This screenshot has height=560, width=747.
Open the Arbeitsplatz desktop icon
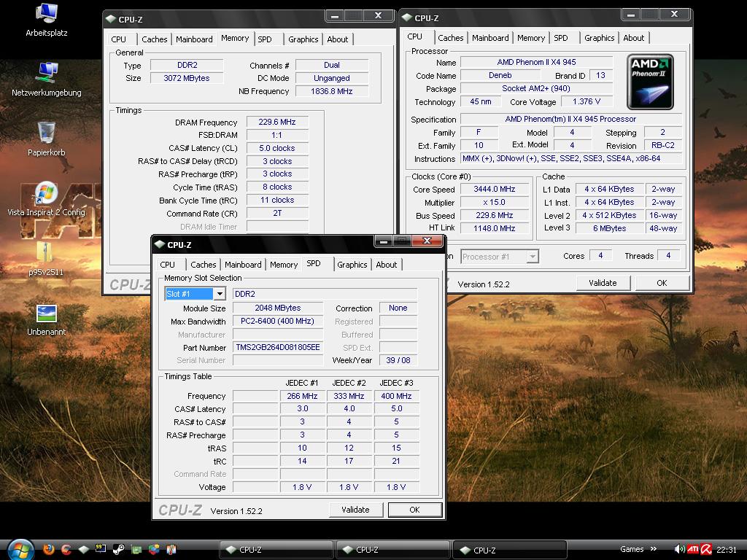(x=47, y=14)
